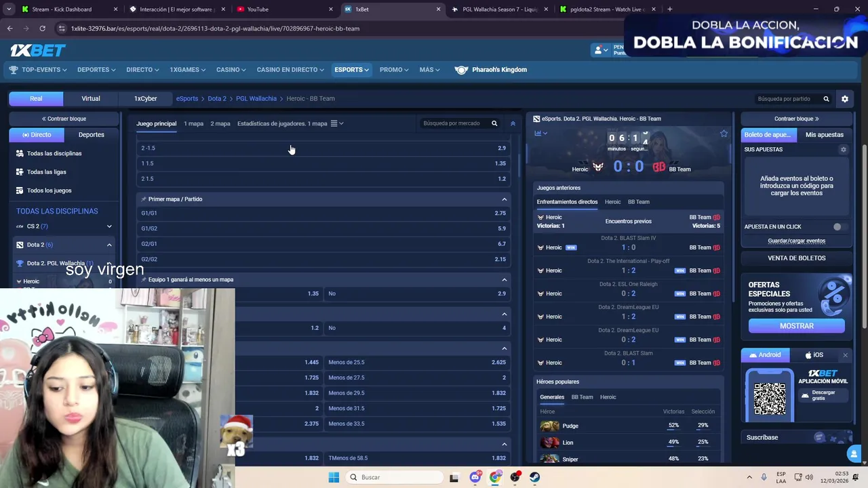
Task: Show BB Team tab under Héroes populares
Action: point(582,397)
